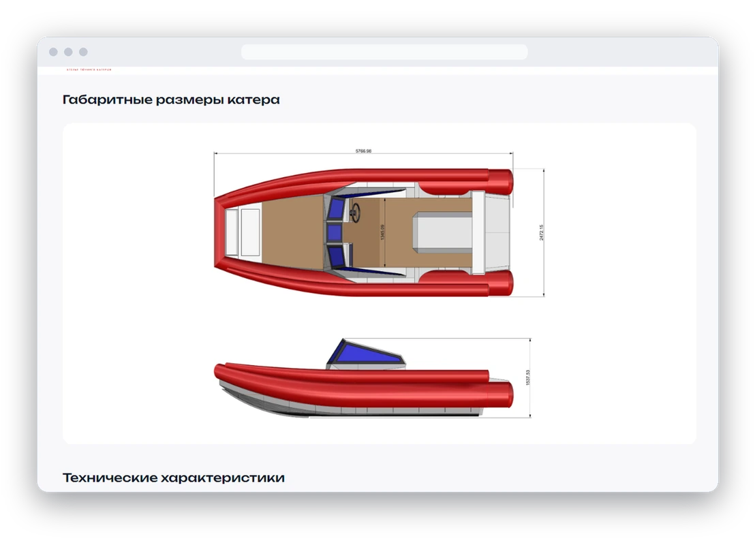
Task: Click the 1345.09 cockpit width dimension label
Action: click(x=382, y=232)
